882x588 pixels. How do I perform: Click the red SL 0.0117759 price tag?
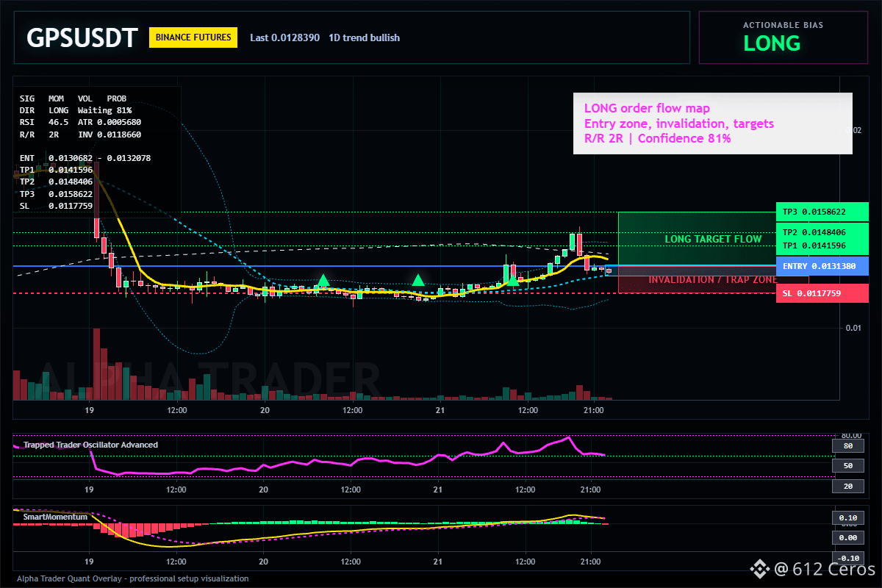coord(822,293)
